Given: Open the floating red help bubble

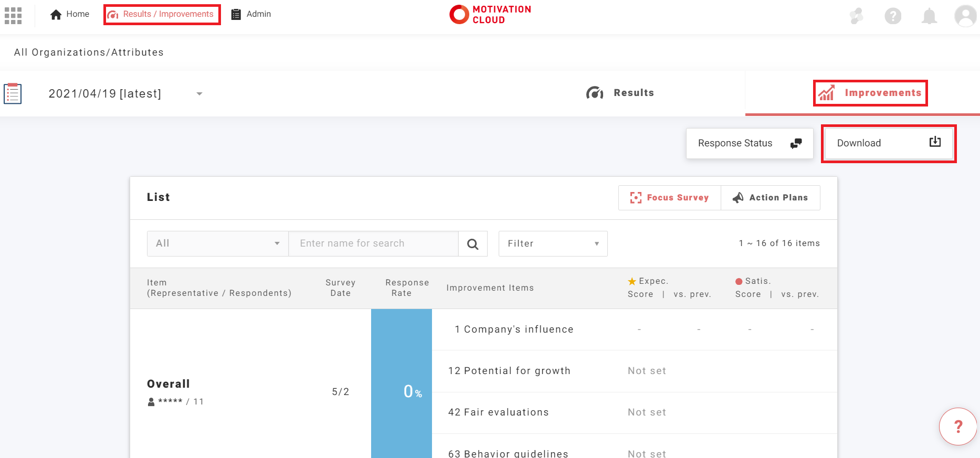Looking at the screenshot, I should pyautogui.click(x=958, y=427).
